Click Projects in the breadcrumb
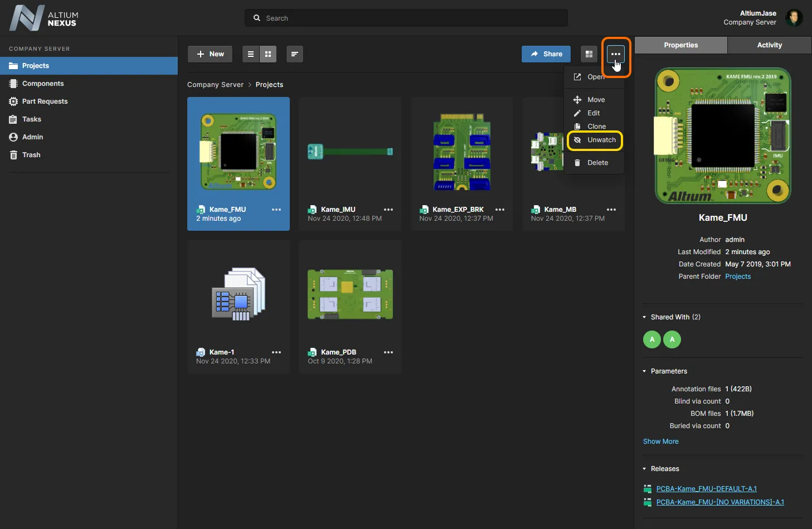The width and height of the screenshot is (812, 529). pyautogui.click(x=269, y=85)
